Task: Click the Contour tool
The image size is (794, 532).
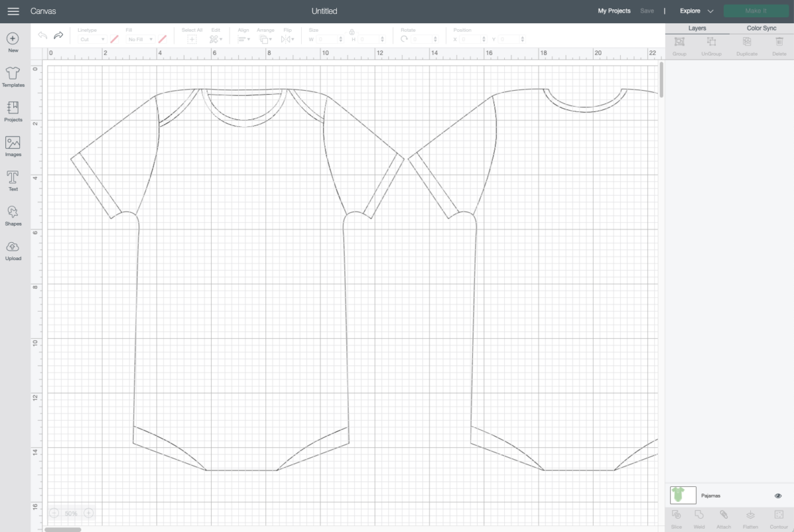Action: (x=777, y=519)
